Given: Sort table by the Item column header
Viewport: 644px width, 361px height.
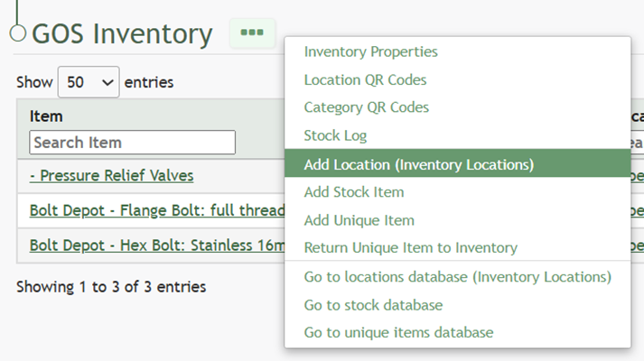Looking at the screenshot, I should (46, 116).
